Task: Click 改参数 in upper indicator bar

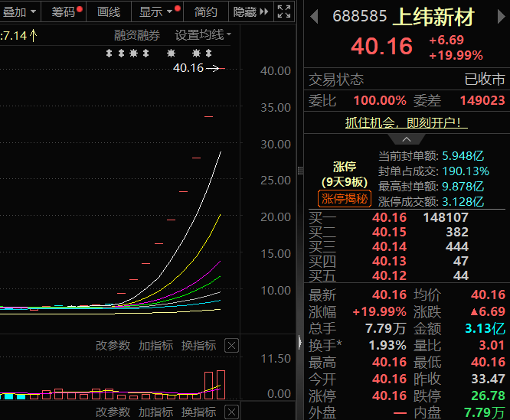Action: [x=113, y=345]
